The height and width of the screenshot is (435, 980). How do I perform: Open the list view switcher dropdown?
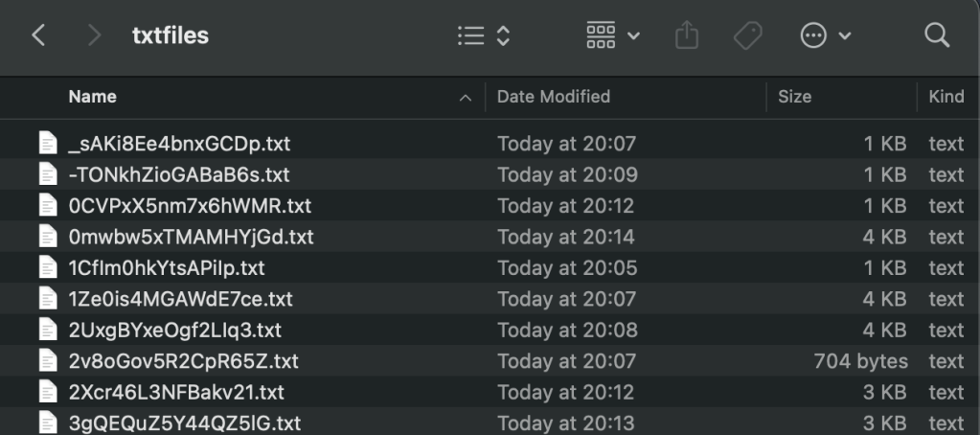coord(482,36)
